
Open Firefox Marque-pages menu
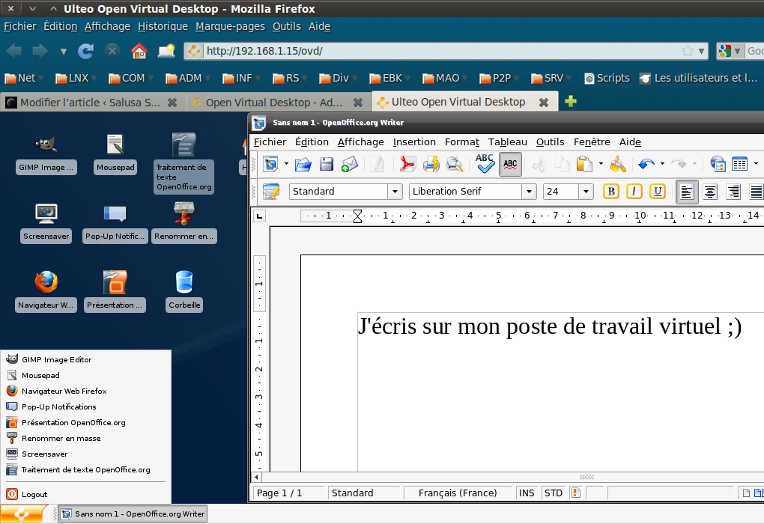pyautogui.click(x=230, y=26)
